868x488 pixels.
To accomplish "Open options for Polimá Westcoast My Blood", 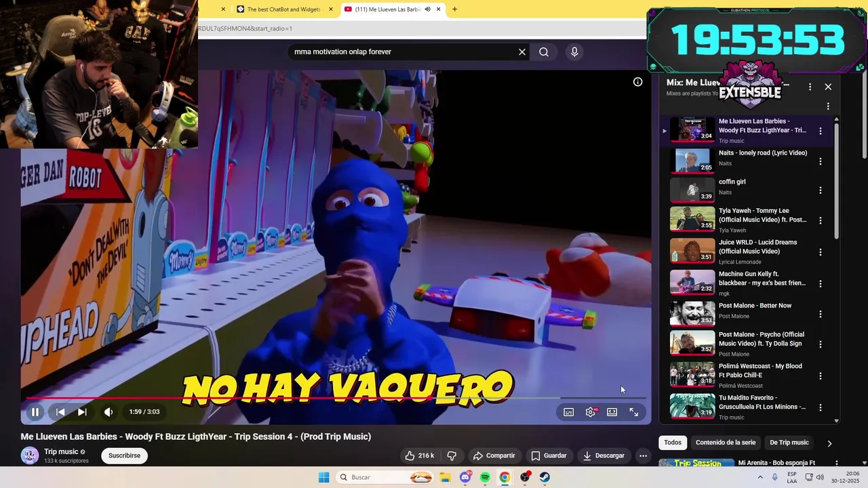I will point(821,375).
